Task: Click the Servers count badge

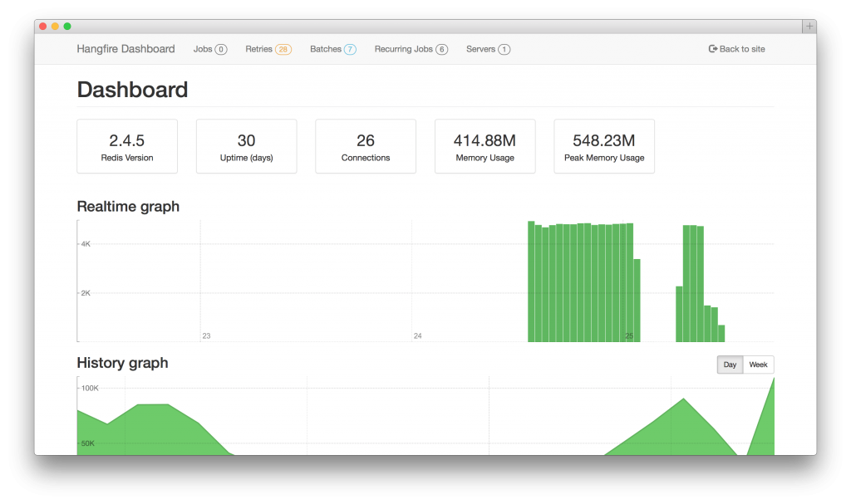Action: (x=506, y=49)
